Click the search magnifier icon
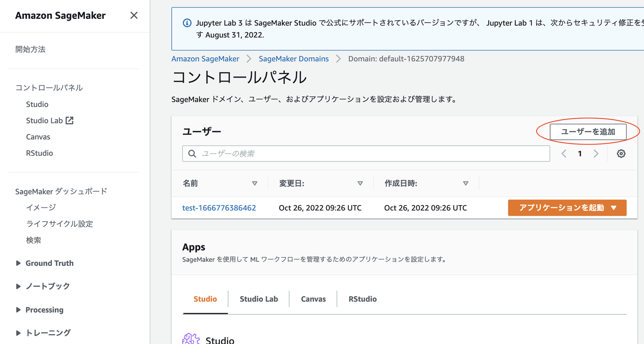Viewport: 644px width, 344px height. tap(192, 154)
